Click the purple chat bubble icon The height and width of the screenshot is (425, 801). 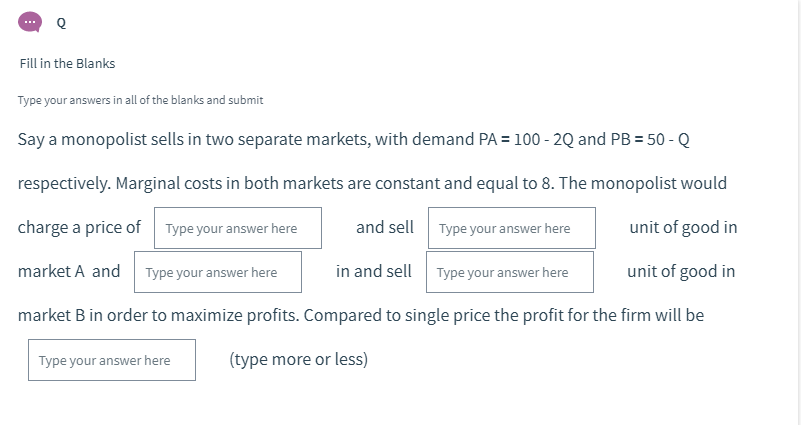30,21
